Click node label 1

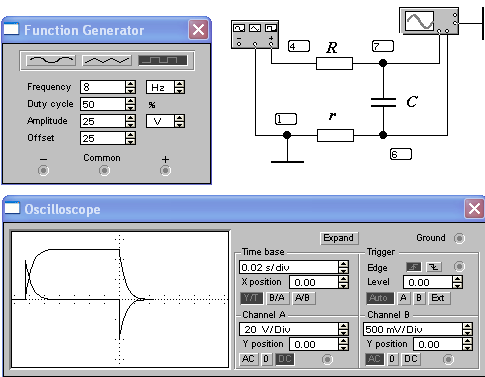tap(286, 119)
